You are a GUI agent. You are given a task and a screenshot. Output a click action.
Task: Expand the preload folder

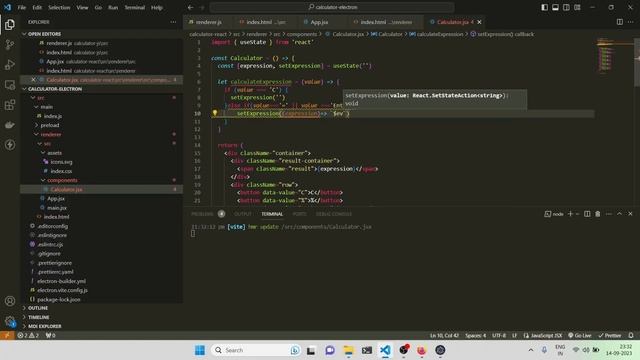tap(49, 125)
